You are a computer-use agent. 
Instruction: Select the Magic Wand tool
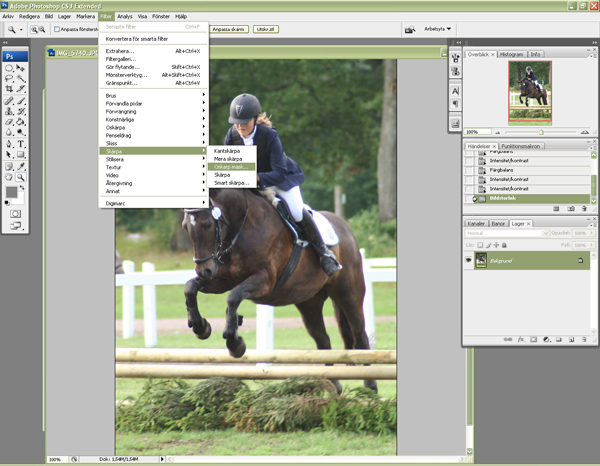click(x=21, y=78)
